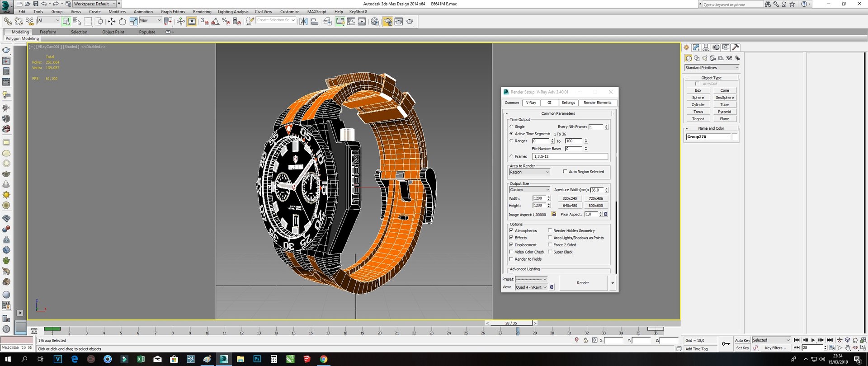Open the selection filter All dropdown

(x=48, y=20)
